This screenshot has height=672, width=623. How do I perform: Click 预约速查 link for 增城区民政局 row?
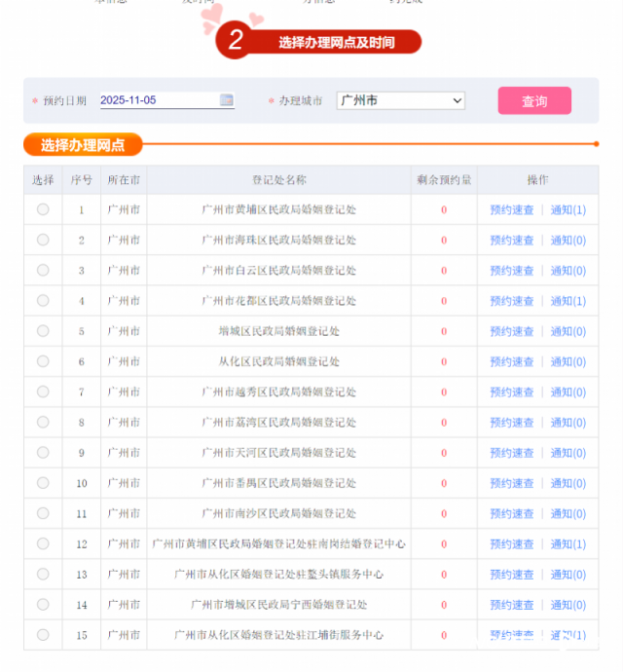pyautogui.click(x=512, y=332)
